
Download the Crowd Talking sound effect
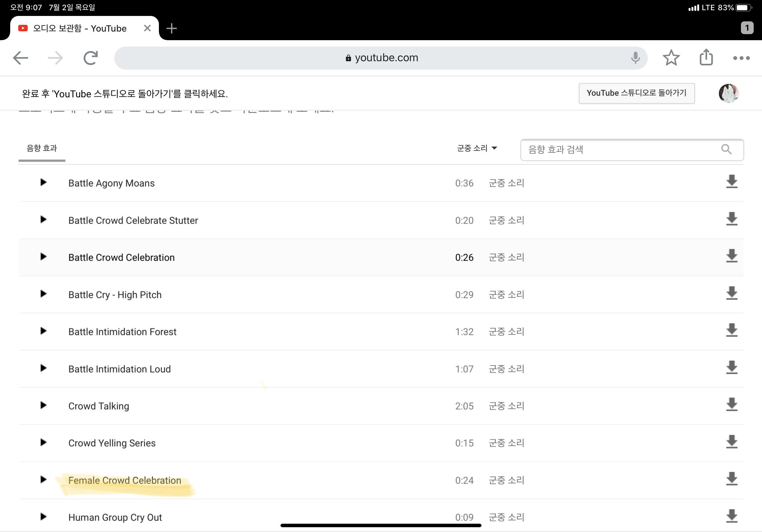tap(731, 405)
